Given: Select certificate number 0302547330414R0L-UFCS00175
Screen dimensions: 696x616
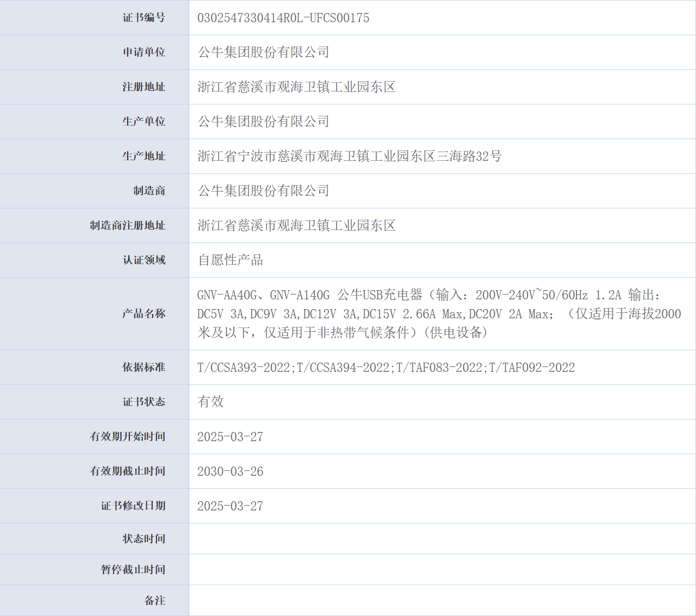Looking at the screenshot, I should pos(283,18).
